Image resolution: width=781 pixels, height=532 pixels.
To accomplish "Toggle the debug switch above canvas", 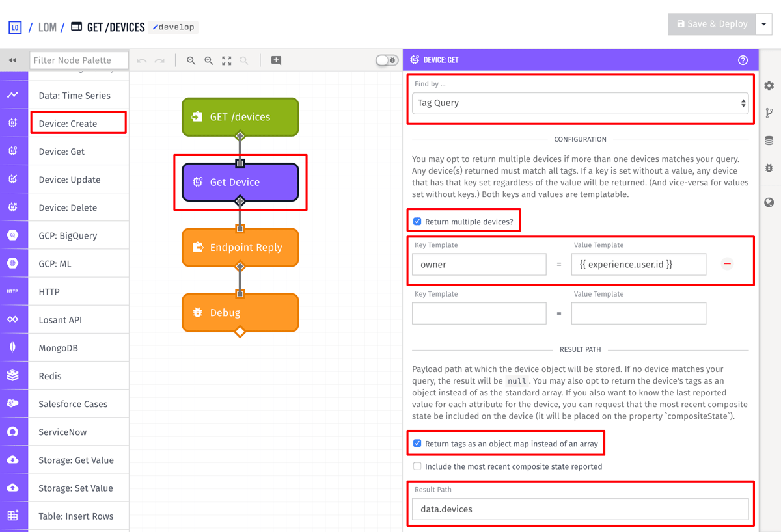I will click(387, 60).
